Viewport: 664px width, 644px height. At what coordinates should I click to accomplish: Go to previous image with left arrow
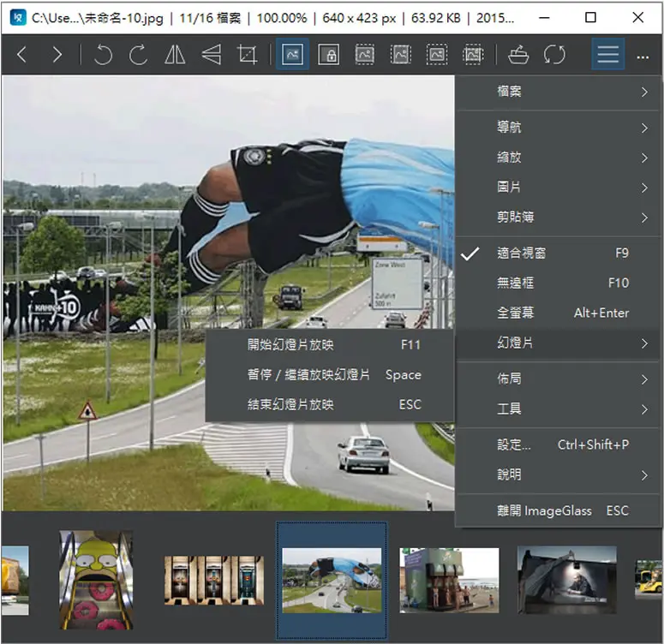(x=22, y=55)
